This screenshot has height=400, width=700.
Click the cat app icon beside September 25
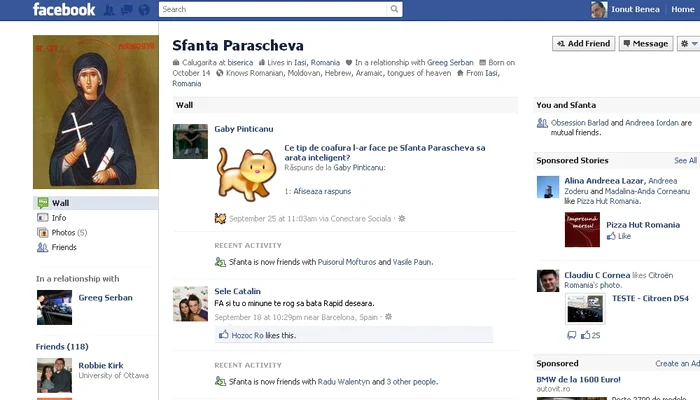tap(220, 218)
